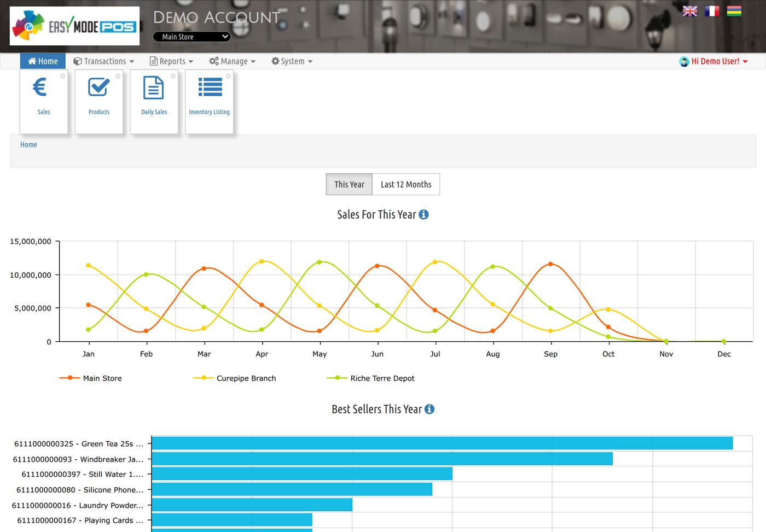This screenshot has width=766, height=532.
Task: Select the Mauritius flag icon
Action: 734,11
